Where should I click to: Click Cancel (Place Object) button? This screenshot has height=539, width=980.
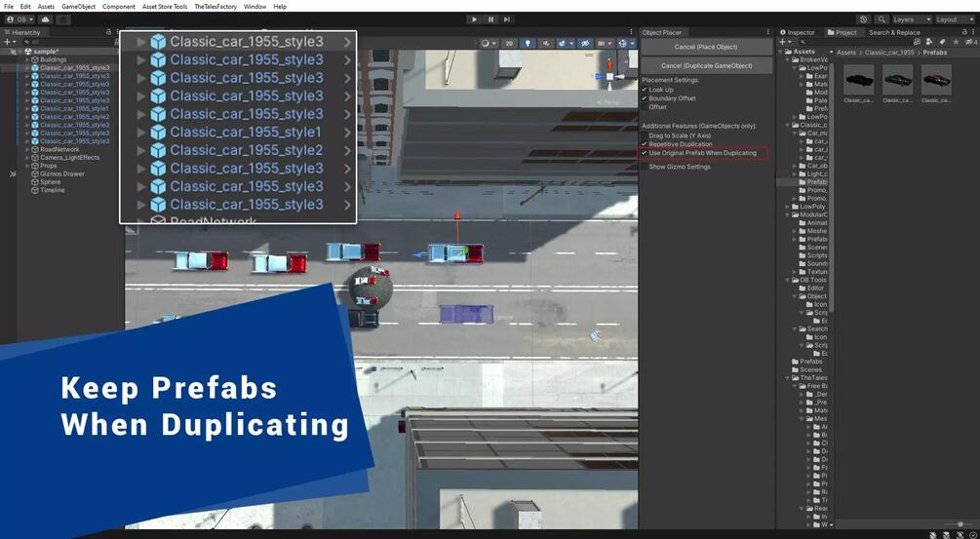(706, 47)
